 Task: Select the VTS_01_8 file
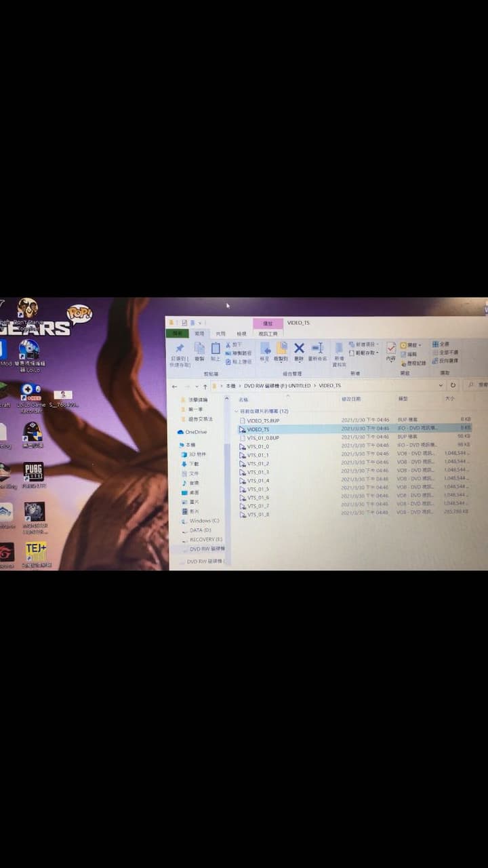coord(354,514)
